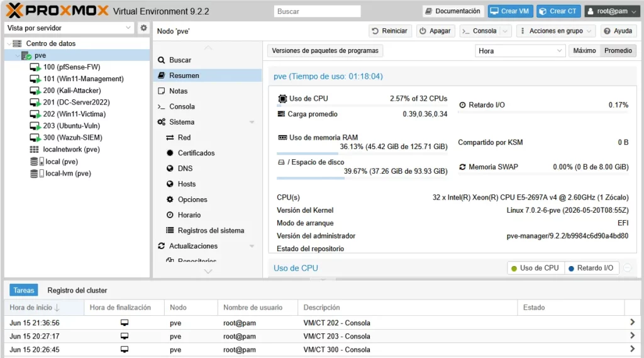Collapse the Sistema submenu arrow

coord(252,123)
